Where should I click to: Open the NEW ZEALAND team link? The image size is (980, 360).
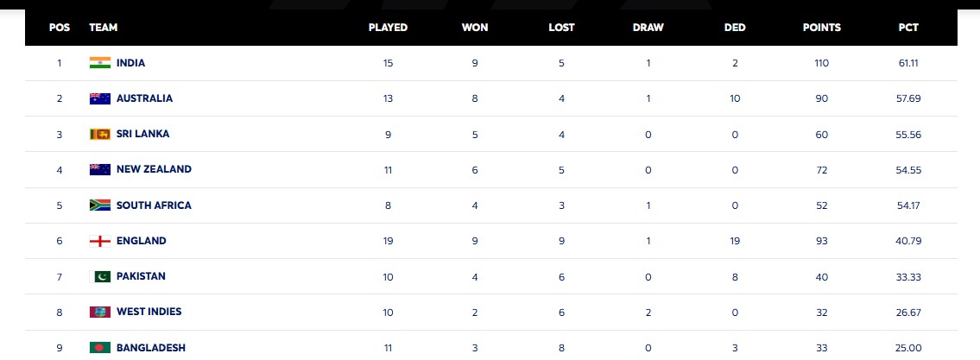[154, 170]
